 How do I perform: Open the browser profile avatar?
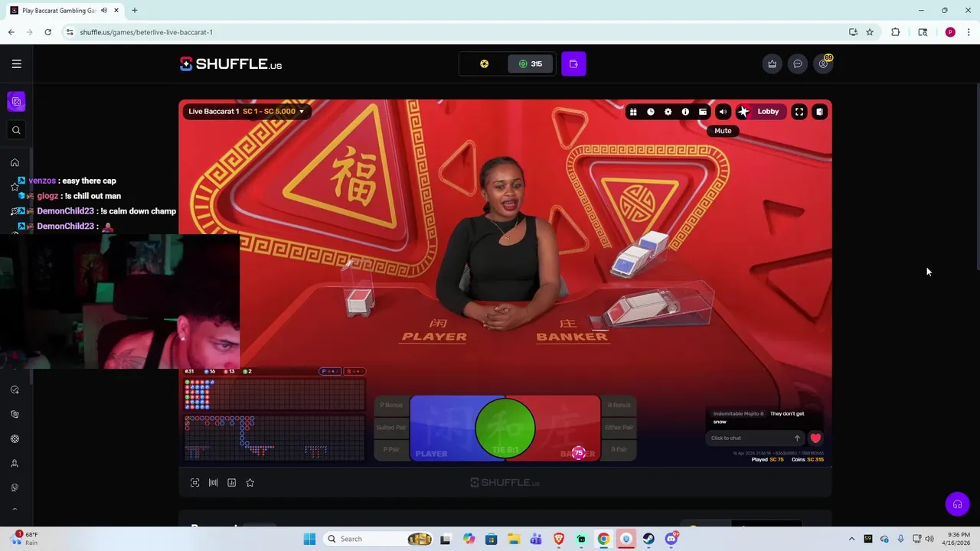point(950,32)
